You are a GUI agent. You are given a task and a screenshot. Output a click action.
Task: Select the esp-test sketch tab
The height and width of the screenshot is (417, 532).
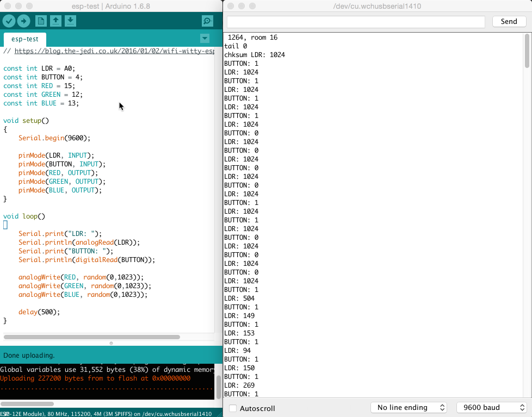25,39
